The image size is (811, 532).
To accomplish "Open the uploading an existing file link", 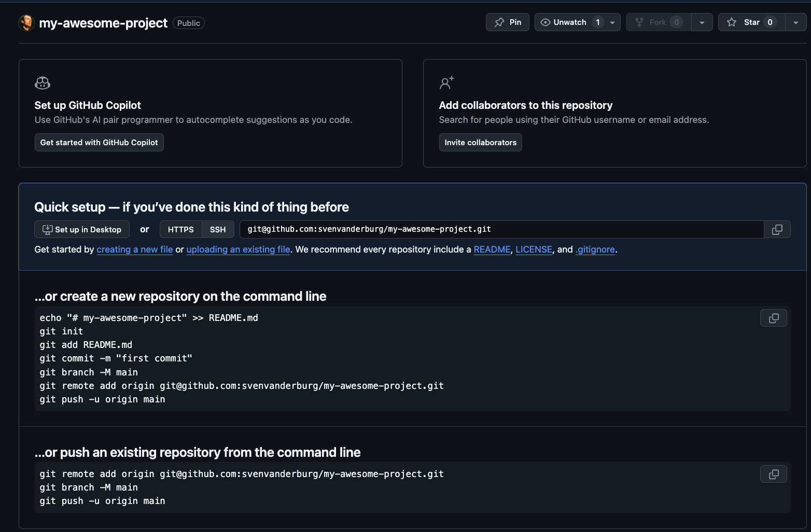I will pyautogui.click(x=238, y=249).
